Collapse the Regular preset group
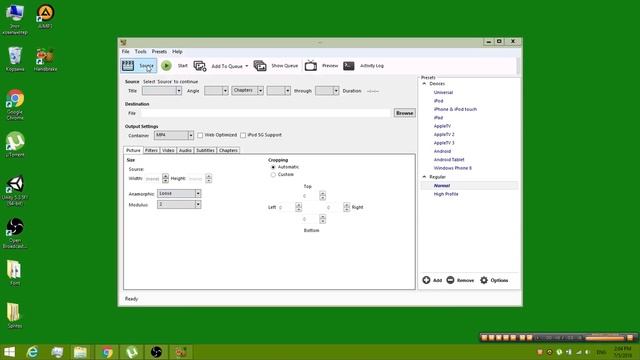Screen dimensions: 640x360 point(424,177)
